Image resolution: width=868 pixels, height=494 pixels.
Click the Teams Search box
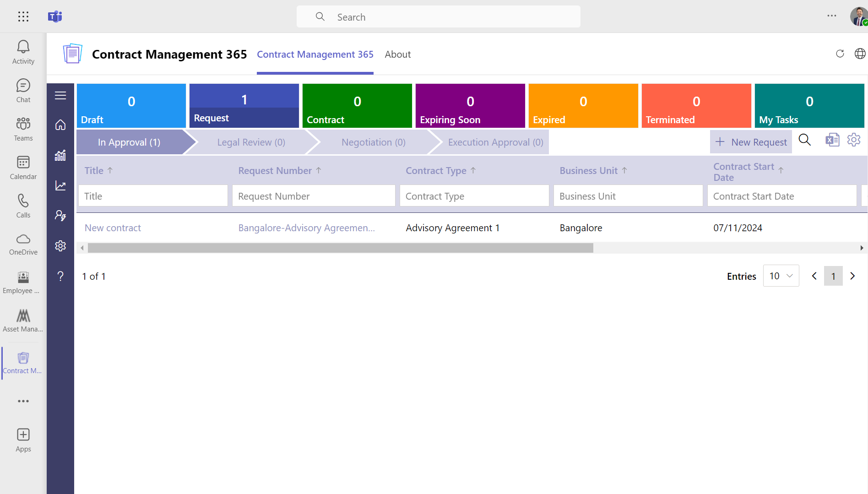tap(439, 17)
